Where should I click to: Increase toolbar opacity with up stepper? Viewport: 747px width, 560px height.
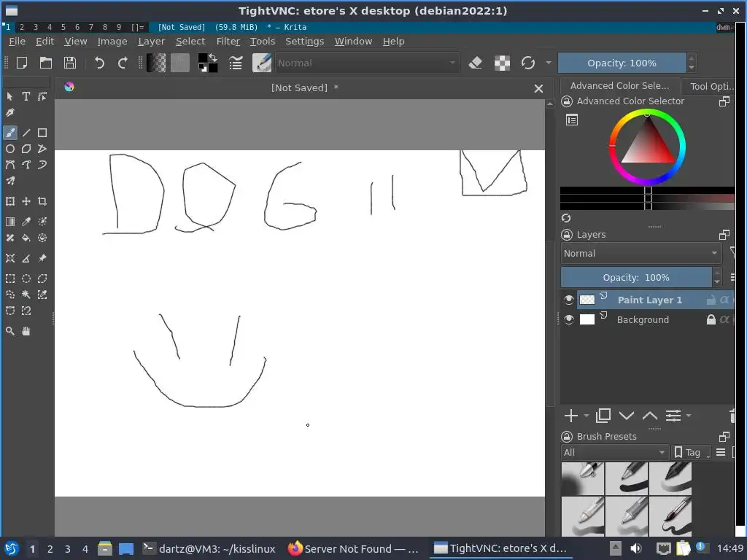tap(692, 58)
